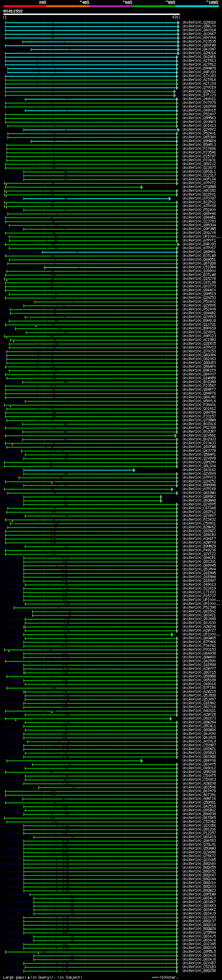
Task: Select the UniRef100_A9CSM2 label
Action: (x=199, y=191)
